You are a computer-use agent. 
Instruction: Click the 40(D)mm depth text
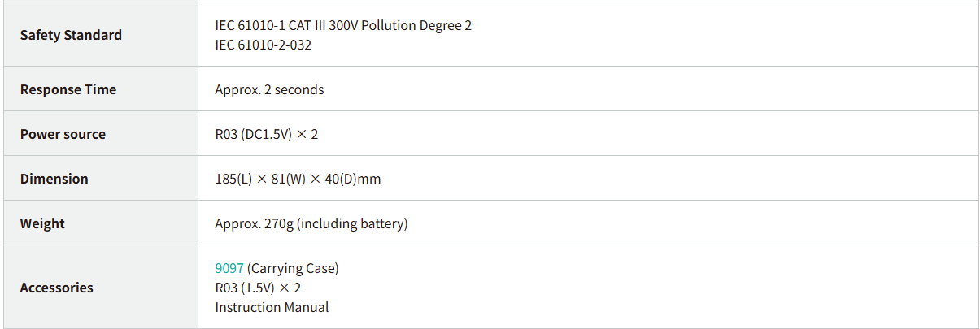[x=352, y=179]
